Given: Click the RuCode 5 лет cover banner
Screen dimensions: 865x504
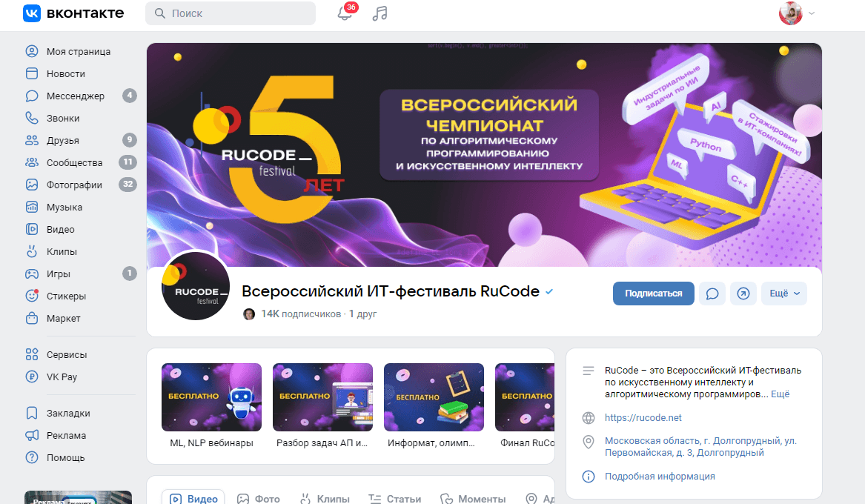Looking at the screenshot, I should point(484,154).
